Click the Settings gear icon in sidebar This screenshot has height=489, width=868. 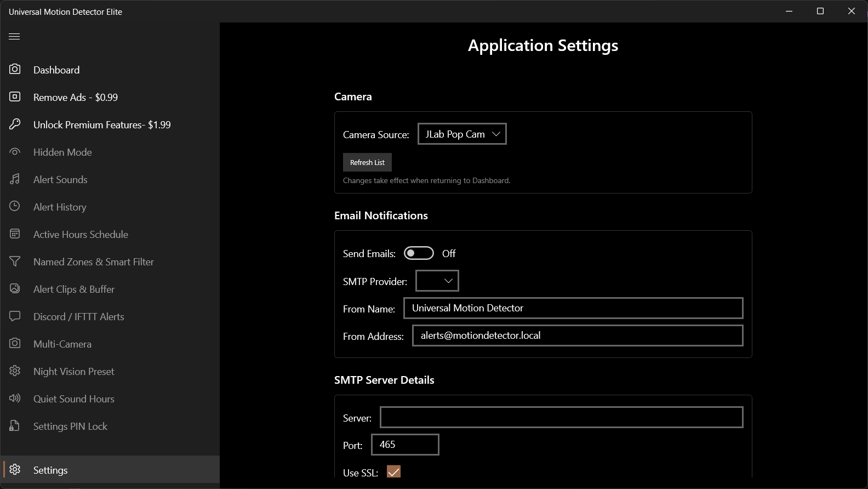tap(15, 469)
